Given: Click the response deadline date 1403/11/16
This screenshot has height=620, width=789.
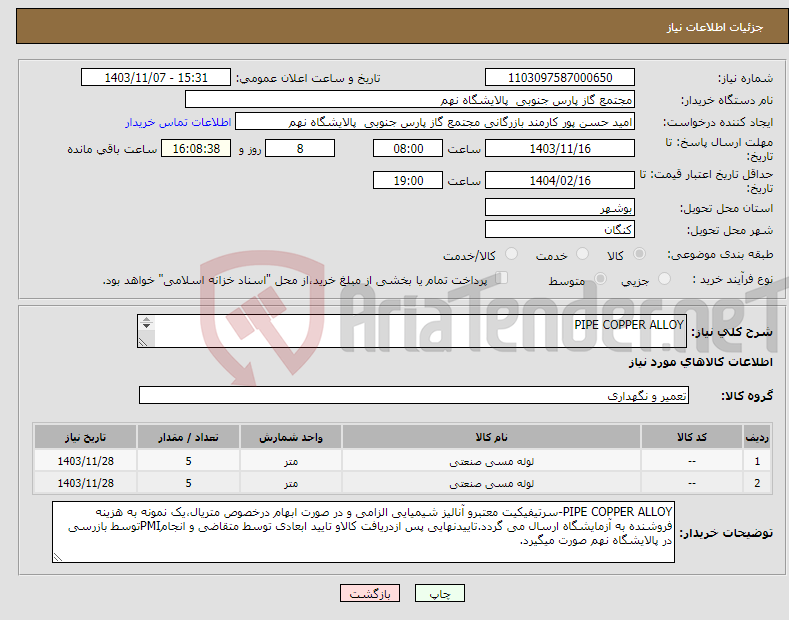Looking at the screenshot, I should pos(560,148).
